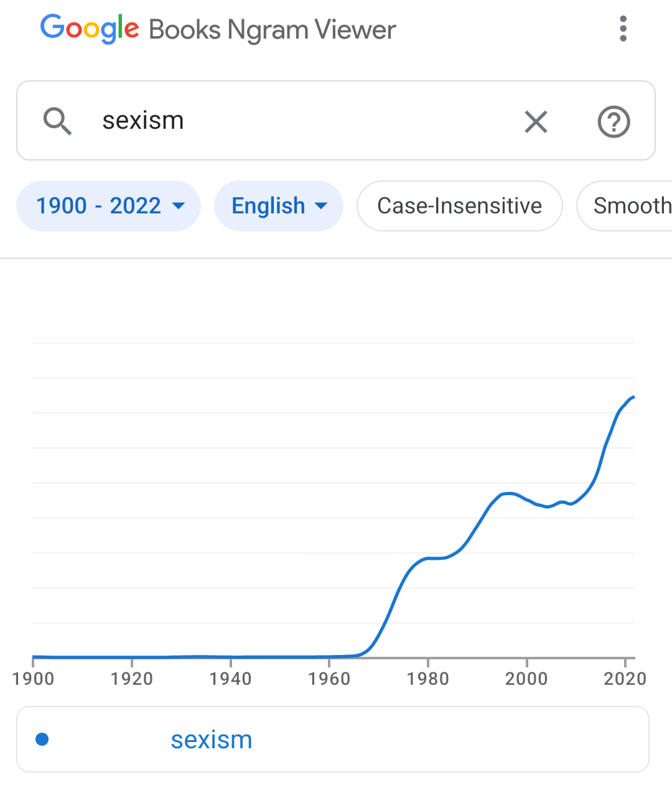Open the sexism legend link
Viewport: 672px width, 798px height.
[x=212, y=740]
